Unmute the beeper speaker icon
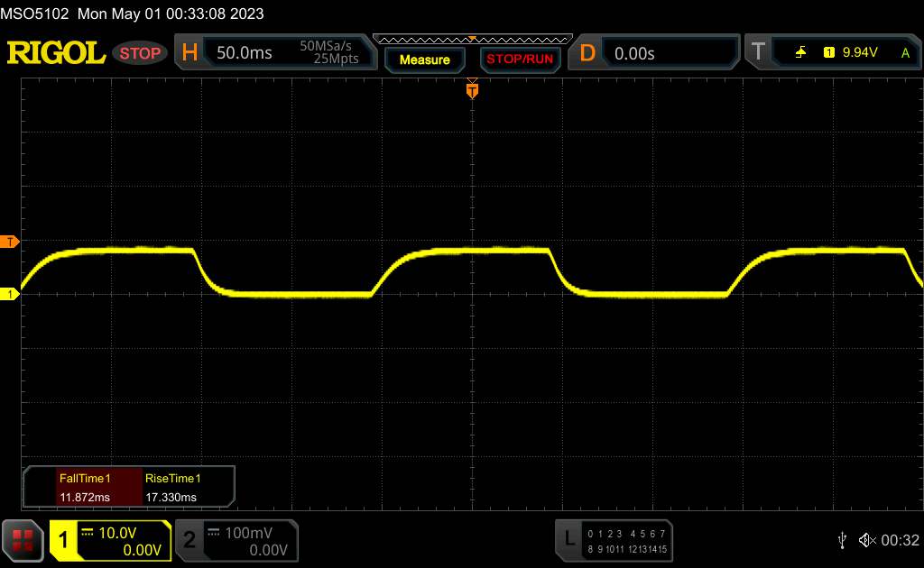Screen dimensions: 924x568 point(866,540)
